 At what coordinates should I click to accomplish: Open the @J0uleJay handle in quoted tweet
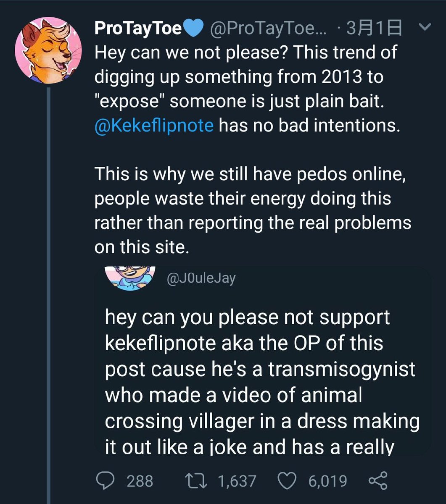[x=201, y=278]
